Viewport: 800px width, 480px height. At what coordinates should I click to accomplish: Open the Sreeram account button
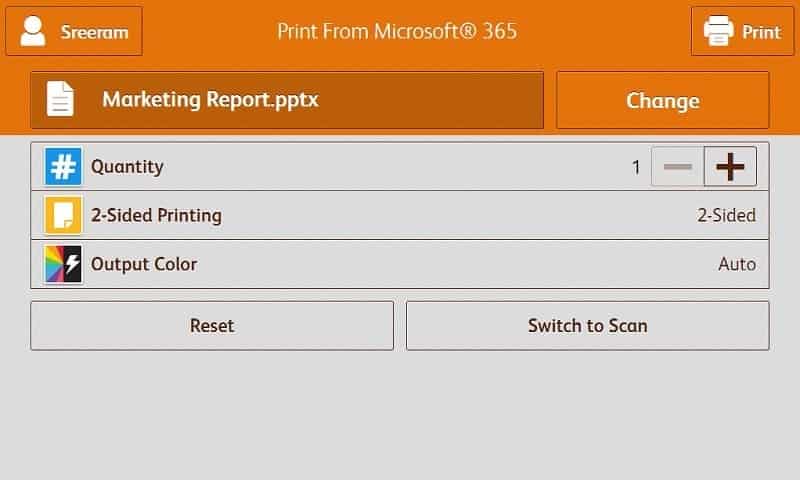click(x=74, y=31)
